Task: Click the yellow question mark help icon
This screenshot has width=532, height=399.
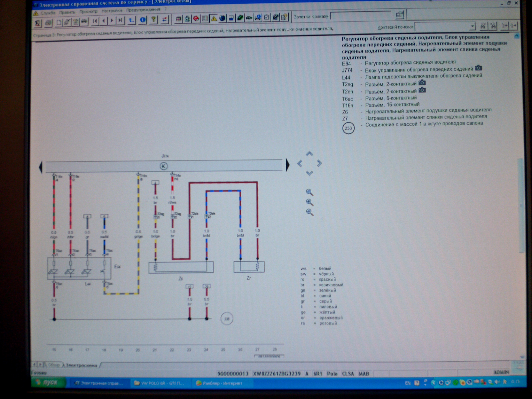Action: (154, 19)
